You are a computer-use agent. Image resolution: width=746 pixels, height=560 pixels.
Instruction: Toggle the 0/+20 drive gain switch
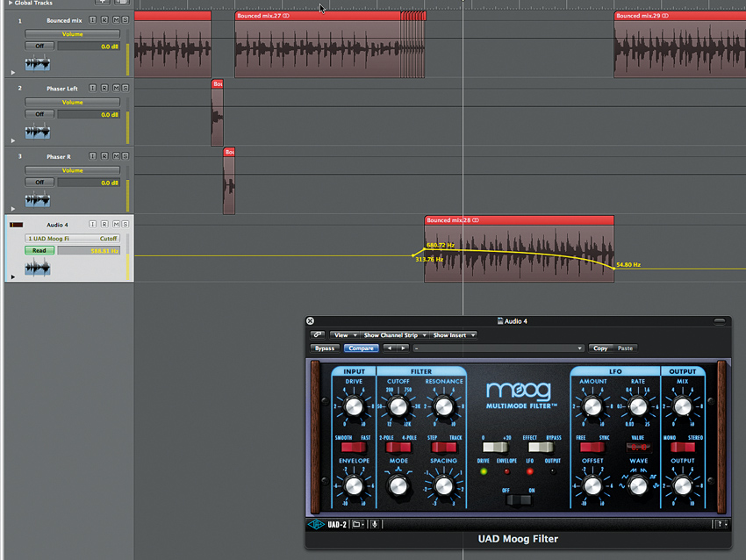[x=495, y=448]
